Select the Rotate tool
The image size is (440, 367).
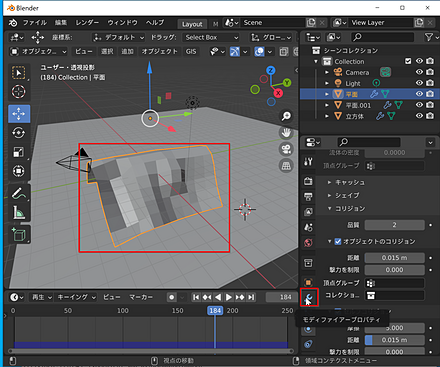(x=18, y=133)
